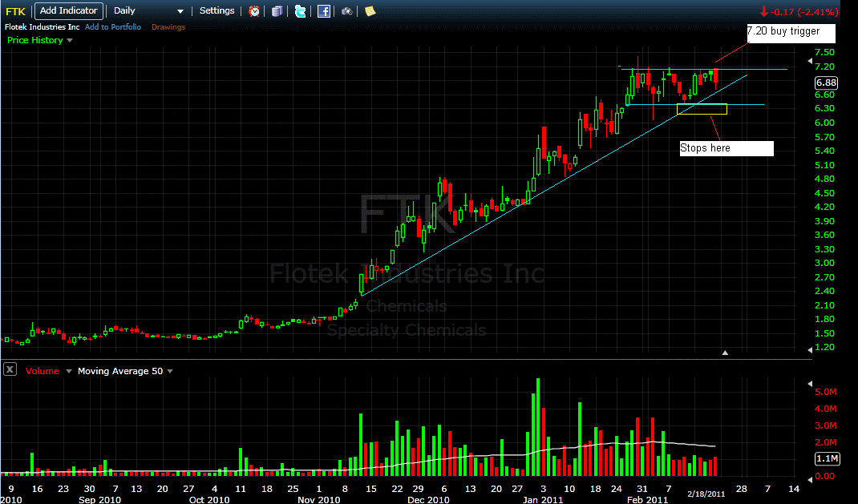Click the Dec 2010 date axis label
Screen dimensions: 858x504
[428, 500]
